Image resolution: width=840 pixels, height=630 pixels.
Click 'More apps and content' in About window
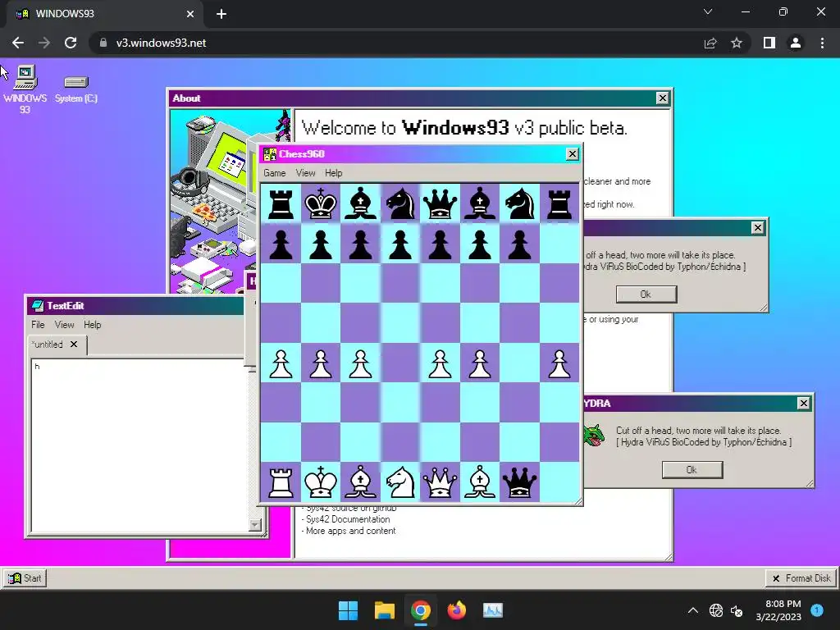pyautogui.click(x=350, y=531)
